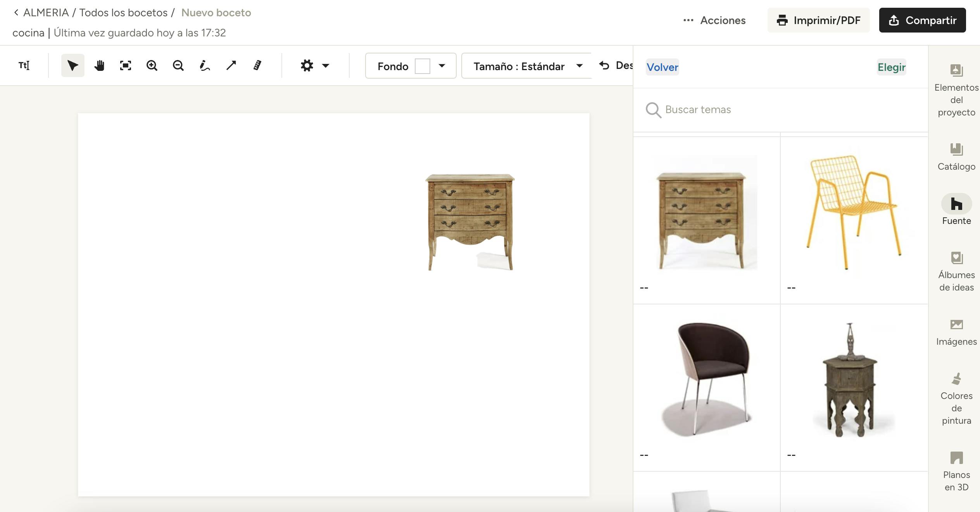Open the Catálogo sidebar tab
Screen dimensions: 980x512
956,157
